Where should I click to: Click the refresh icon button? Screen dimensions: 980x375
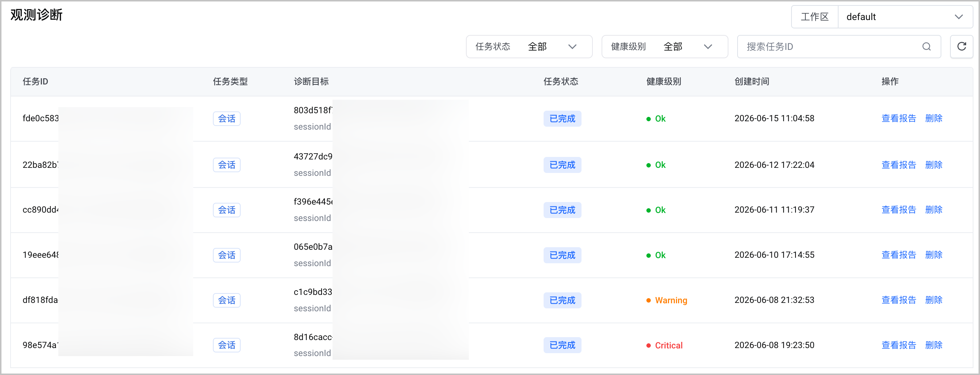(961, 46)
